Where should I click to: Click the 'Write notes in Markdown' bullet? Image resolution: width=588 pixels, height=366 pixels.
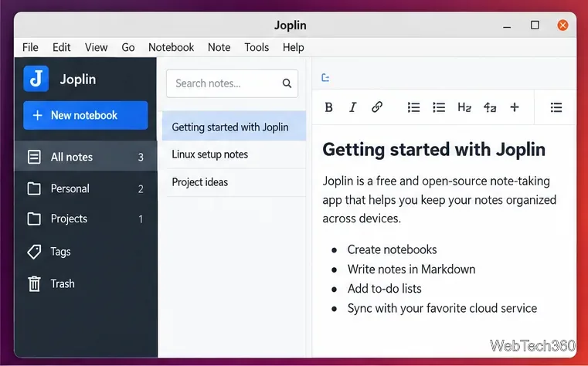[x=411, y=269]
